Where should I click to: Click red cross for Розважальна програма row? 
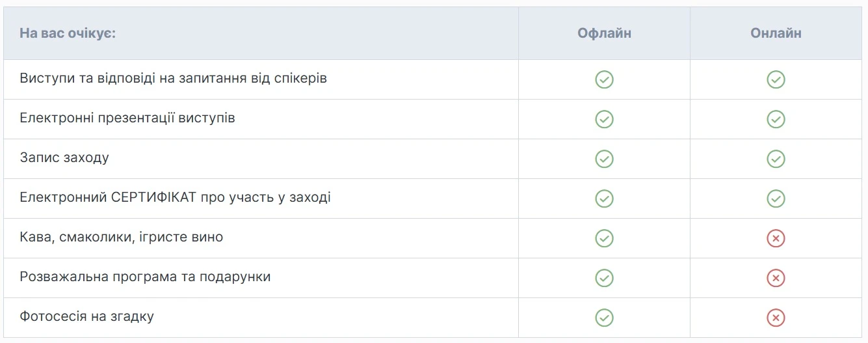(776, 278)
